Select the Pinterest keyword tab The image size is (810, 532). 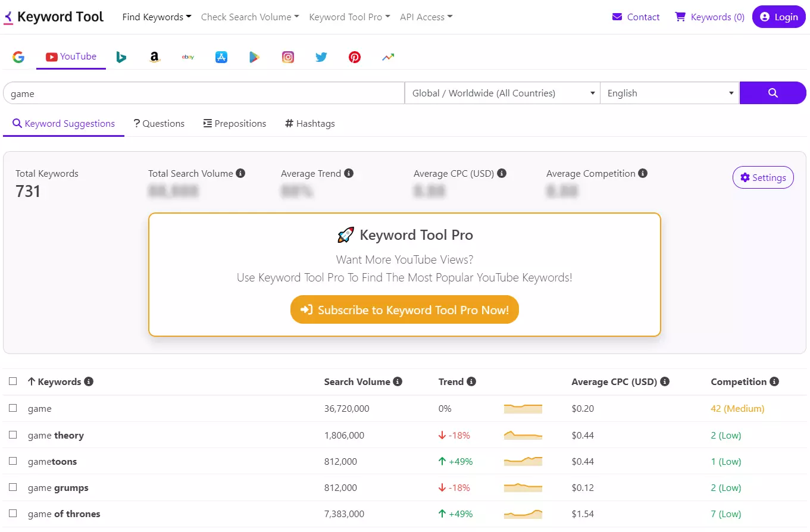point(355,57)
